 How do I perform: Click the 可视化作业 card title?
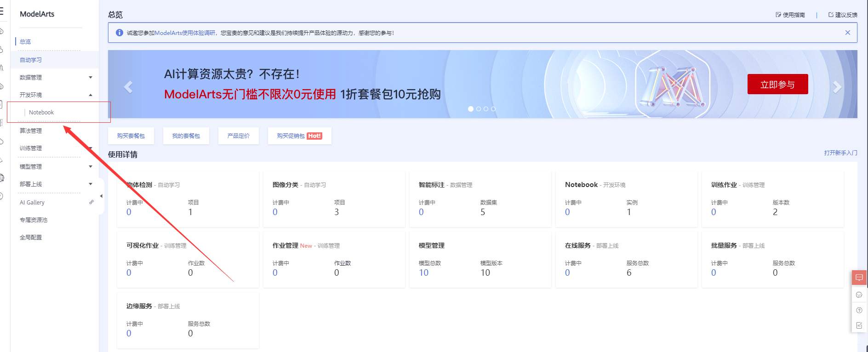click(143, 245)
